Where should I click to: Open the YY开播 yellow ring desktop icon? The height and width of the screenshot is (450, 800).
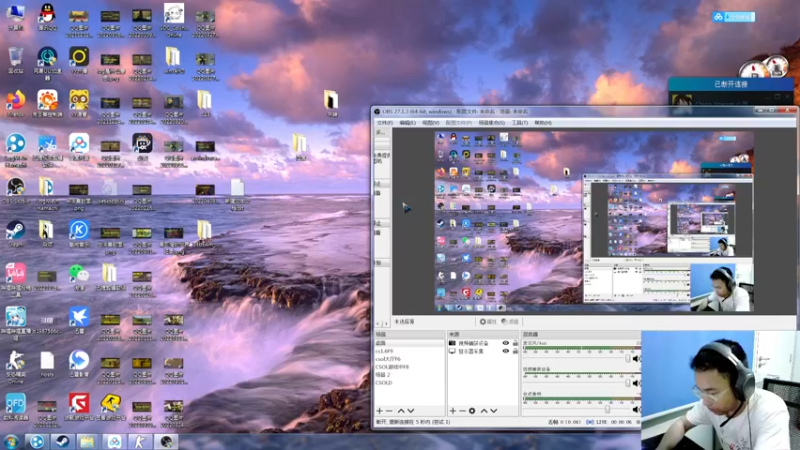coord(79,60)
